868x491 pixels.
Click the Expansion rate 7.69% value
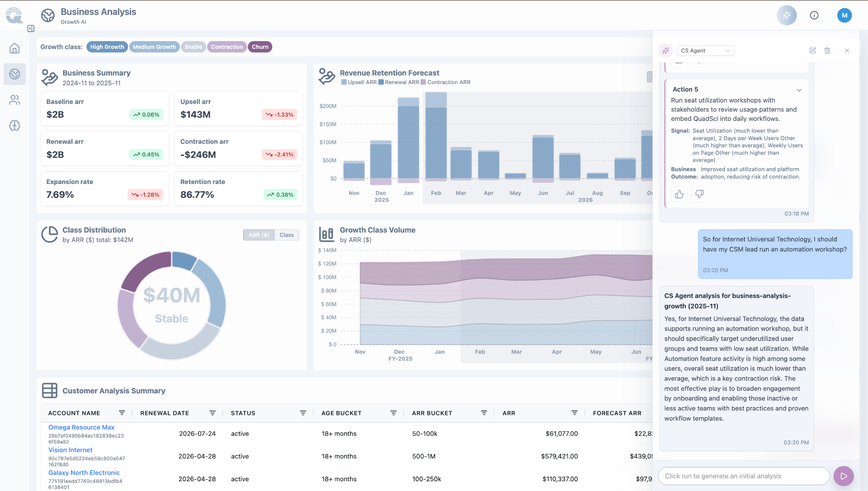60,195
